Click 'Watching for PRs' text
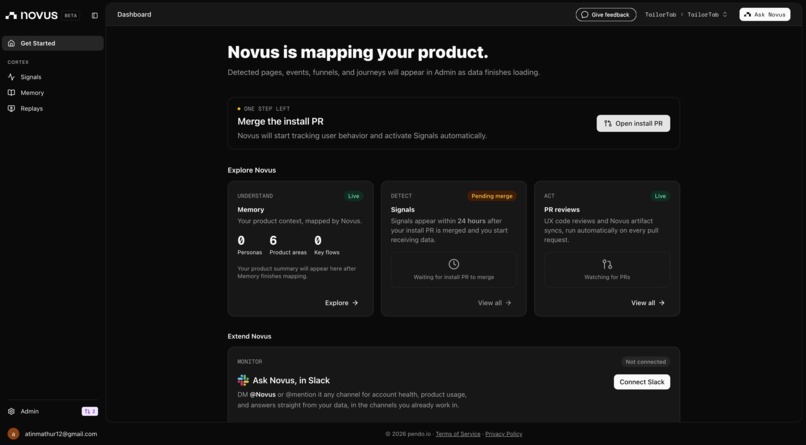Image resolution: width=806 pixels, height=445 pixels. coord(607,277)
